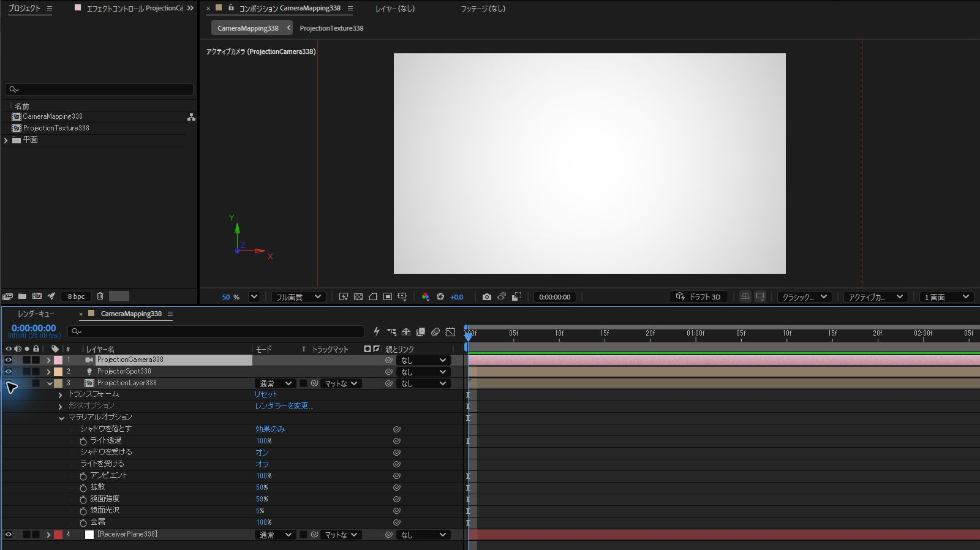Click the region of interest icon
Screen dimensions: 980x550
click(388, 296)
